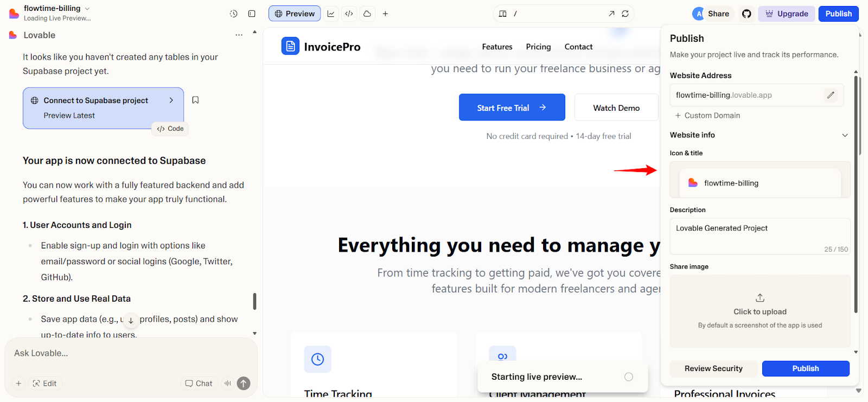The image size is (868, 402).
Task: Click the chat panel scrollbar thumb
Action: [x=254, y=301]
